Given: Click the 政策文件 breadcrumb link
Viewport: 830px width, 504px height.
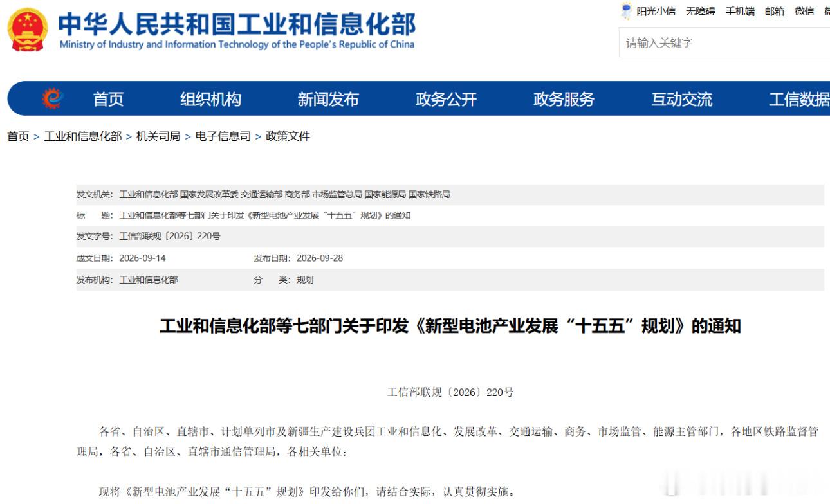Looking at the screenshot, I should click(x=288, y=136).
